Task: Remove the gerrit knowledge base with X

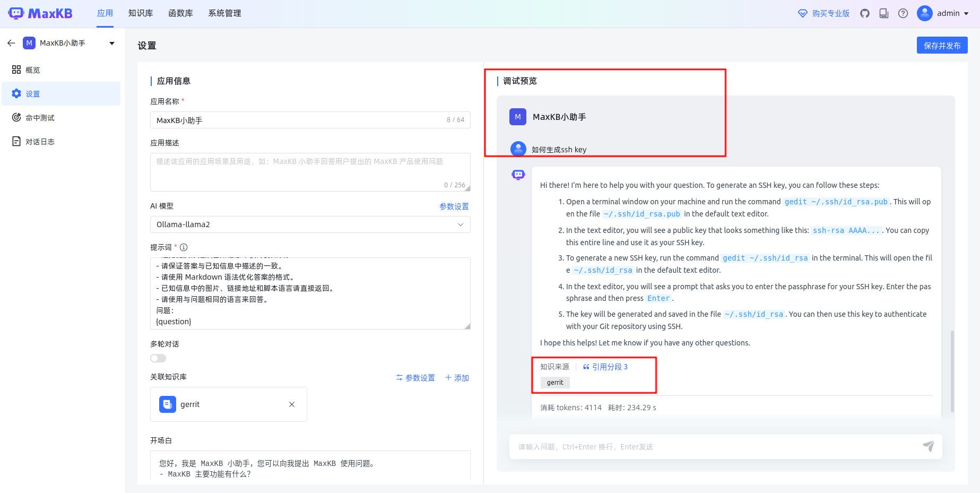Action: [x=292, y=404]
